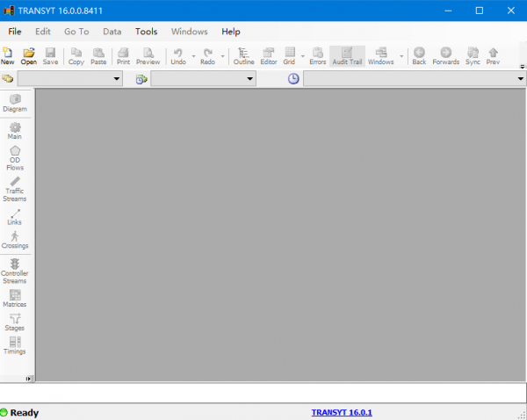
Task: Open Main settings in sidebar
Action: pyautogui.click(x=15, y=131)
